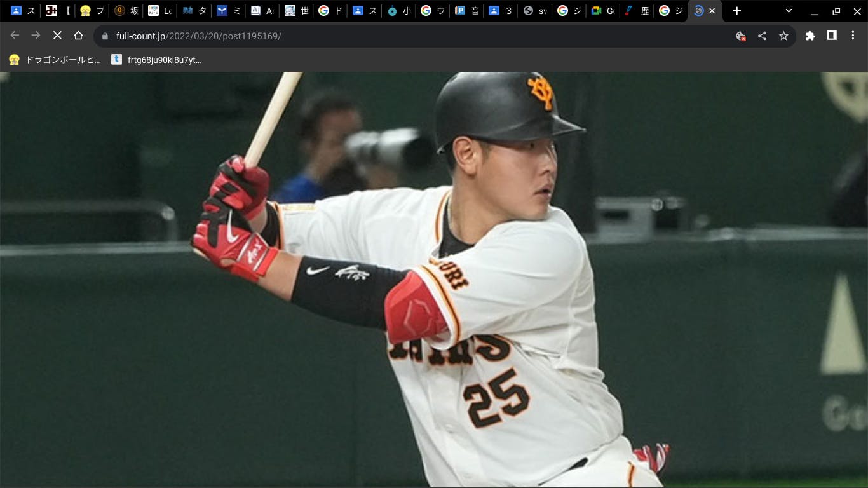Open the Extensions puzzle icon
The width and height of the screenshot is (868, 488).
(810, 36)
